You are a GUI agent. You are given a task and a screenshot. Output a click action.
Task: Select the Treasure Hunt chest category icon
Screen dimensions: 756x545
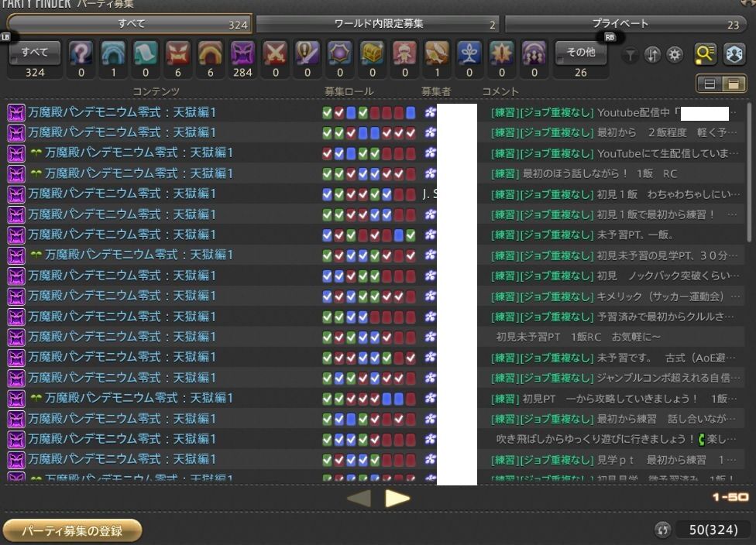(x=373, y=53)
